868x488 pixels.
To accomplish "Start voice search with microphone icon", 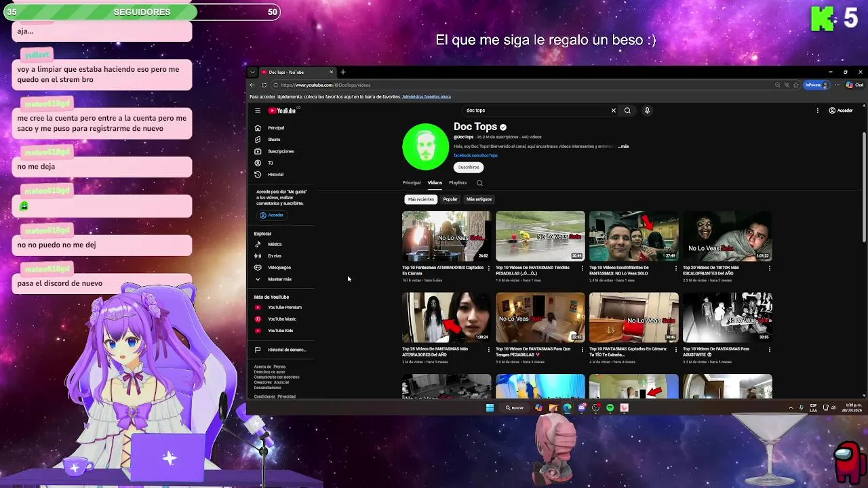I will pos(647,110).
